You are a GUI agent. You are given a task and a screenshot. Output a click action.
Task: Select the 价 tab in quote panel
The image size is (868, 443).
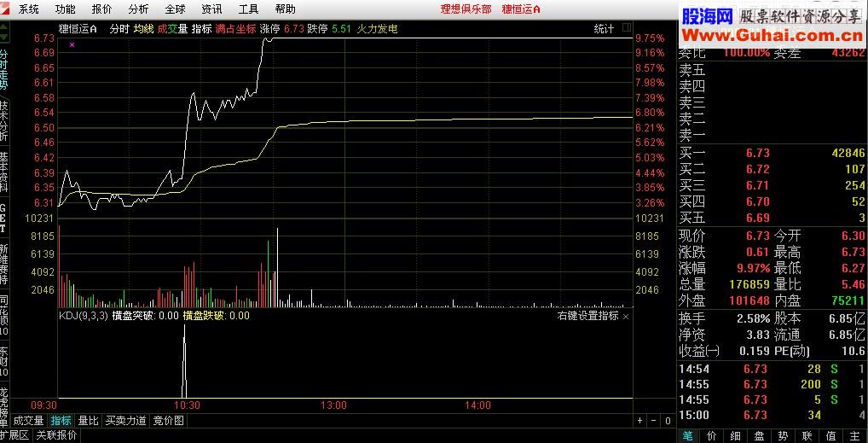click(711, 436)
